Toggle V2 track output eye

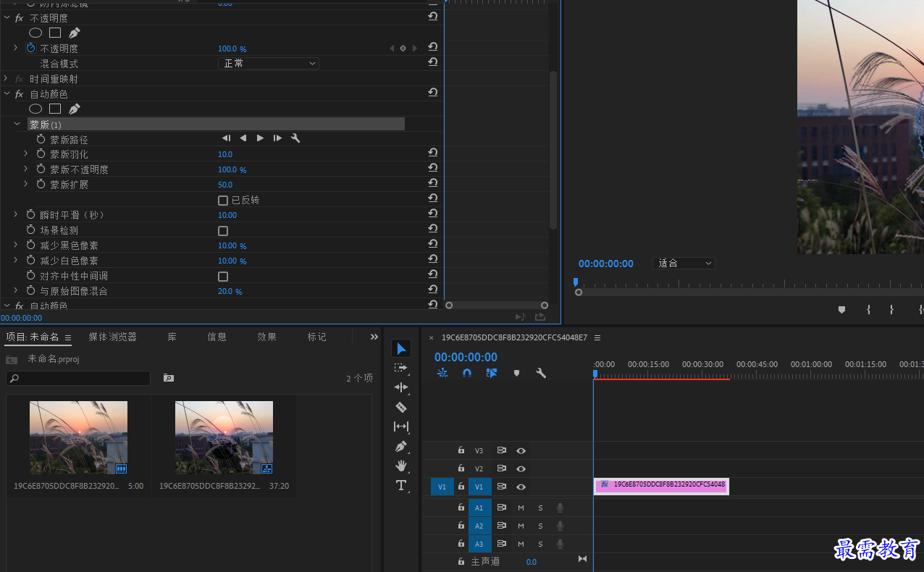click(521, 468)
